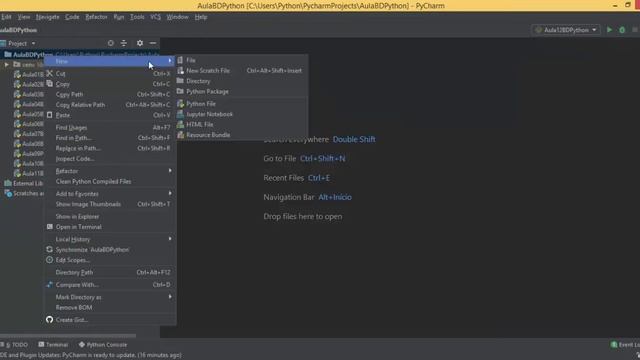Hide the Project panel with minus icon
Screen dimensions: 640x360
[153, 43]
